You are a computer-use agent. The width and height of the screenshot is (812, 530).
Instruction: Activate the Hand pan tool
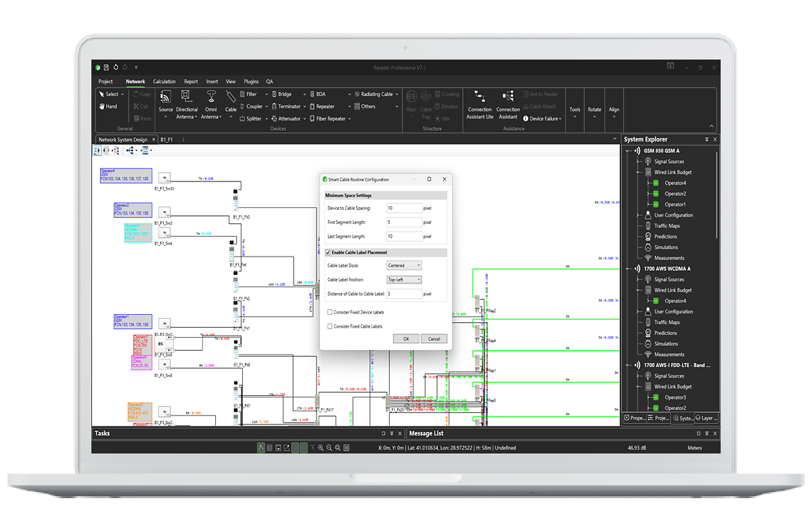click(108, 106)
